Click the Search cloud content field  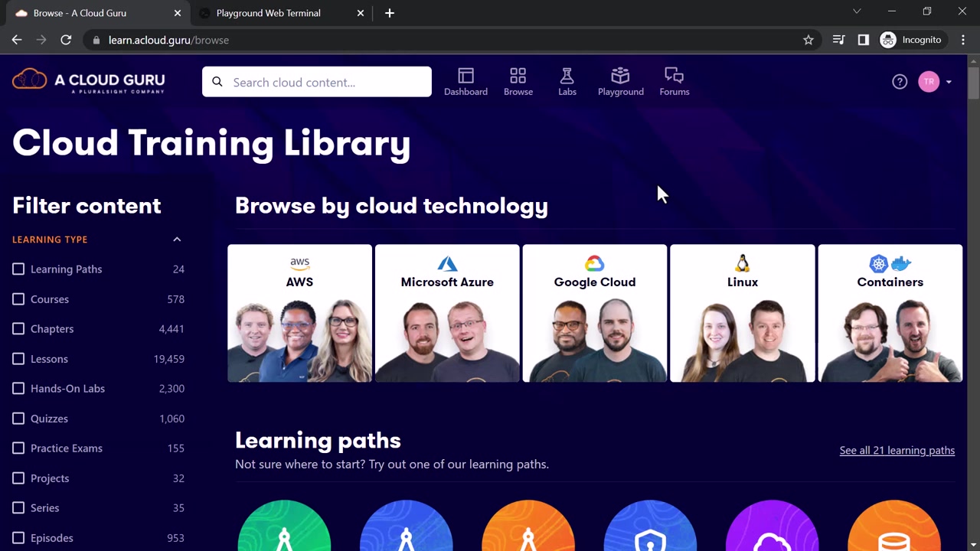coord(317,82)
